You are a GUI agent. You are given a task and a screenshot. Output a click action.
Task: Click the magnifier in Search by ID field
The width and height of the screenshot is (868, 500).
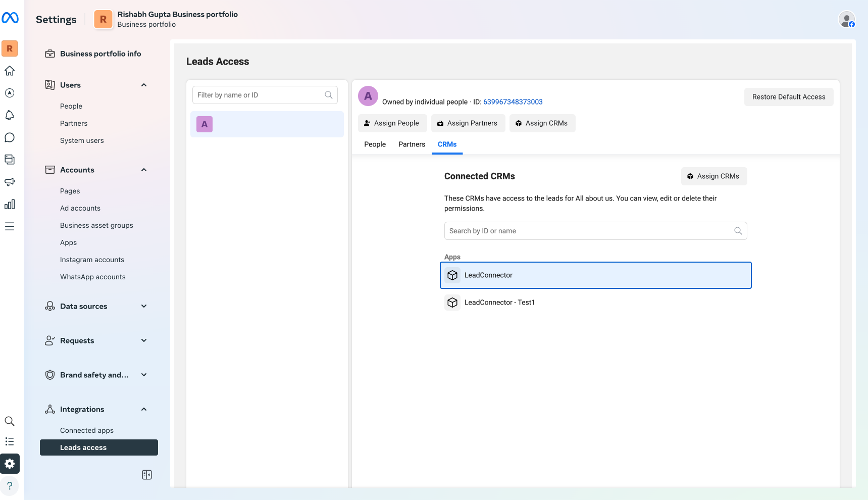tap(738, 231)
